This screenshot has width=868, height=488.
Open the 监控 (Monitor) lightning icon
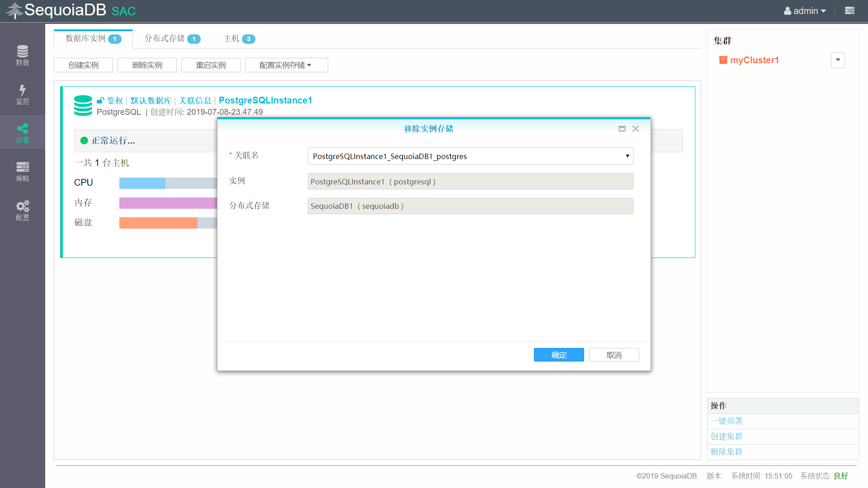22,94
